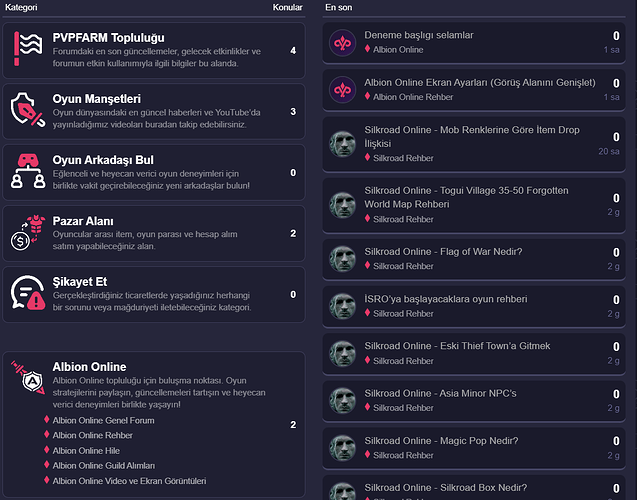
Task: Click the En son column header
Action: (339, 7)
